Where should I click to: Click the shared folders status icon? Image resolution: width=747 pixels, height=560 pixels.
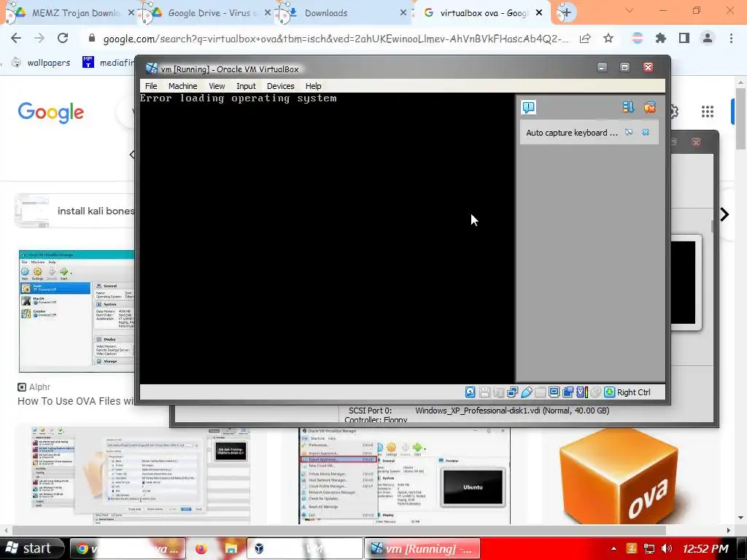541,392
